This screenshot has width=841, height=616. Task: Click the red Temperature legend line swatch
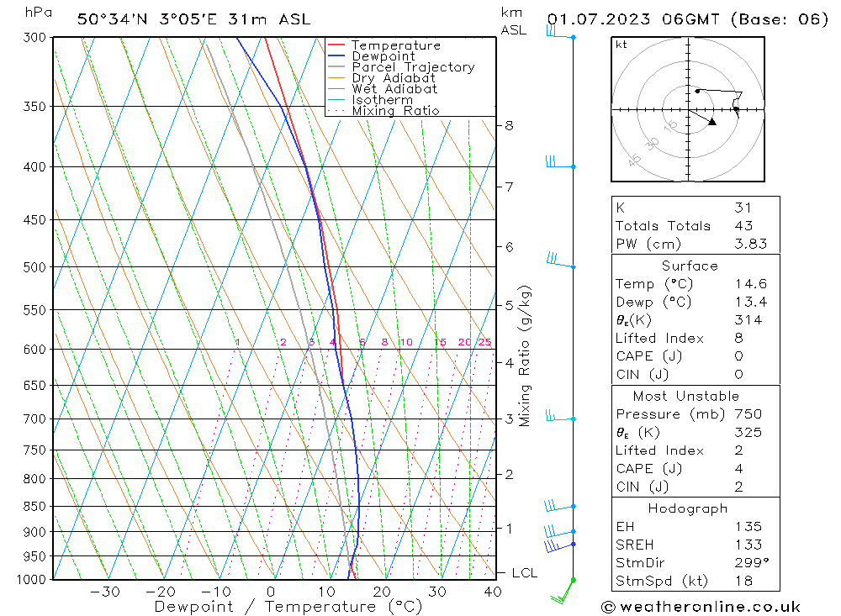coord(336,45)
